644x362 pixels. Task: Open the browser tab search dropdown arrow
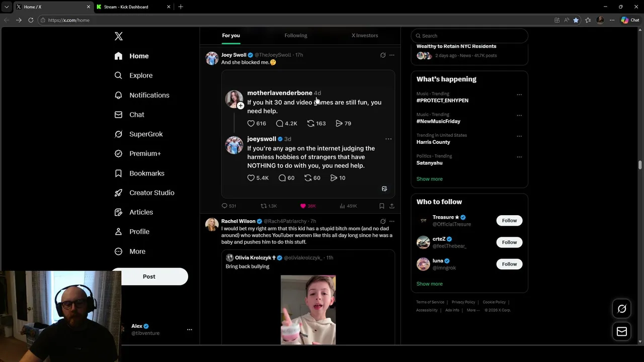(x=7, y=7)
